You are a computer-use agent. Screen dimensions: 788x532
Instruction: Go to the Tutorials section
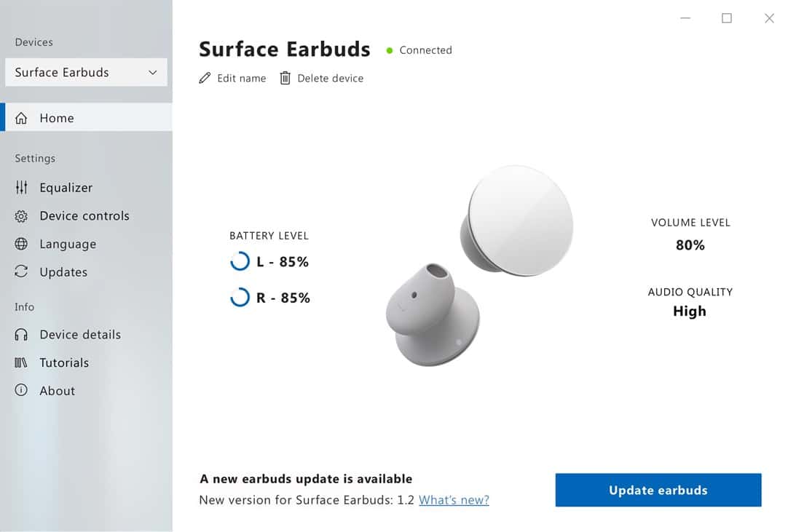tap(64, 362)
